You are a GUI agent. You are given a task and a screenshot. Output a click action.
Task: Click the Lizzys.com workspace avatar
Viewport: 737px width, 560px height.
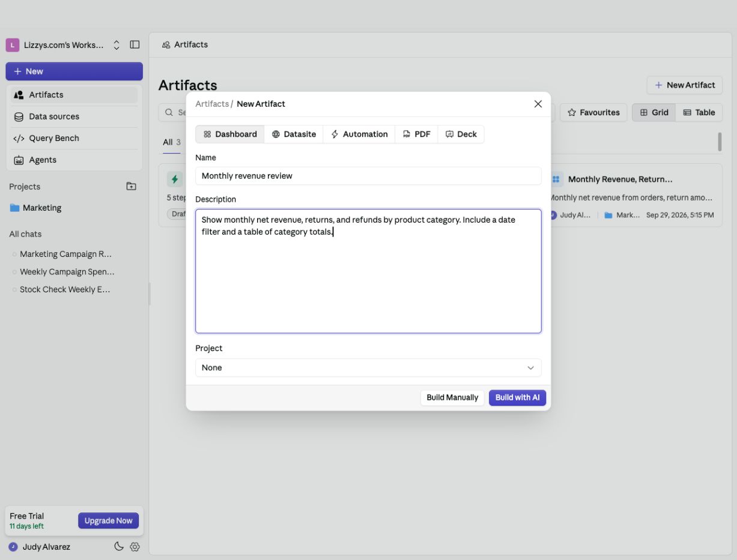pyautogui.click(x=13, y=45)
